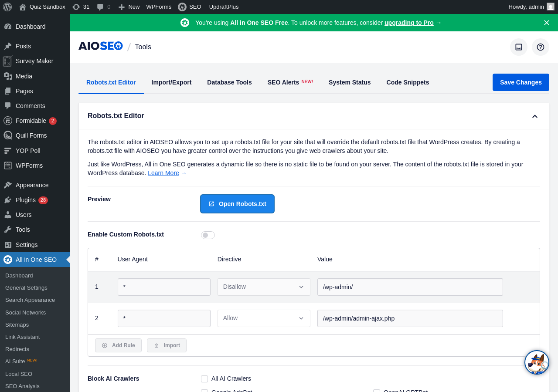Viewport: 558px width, 392px height.
Task: Click the Tools wrench icon in the sidebar
Action: click(8, 230)
